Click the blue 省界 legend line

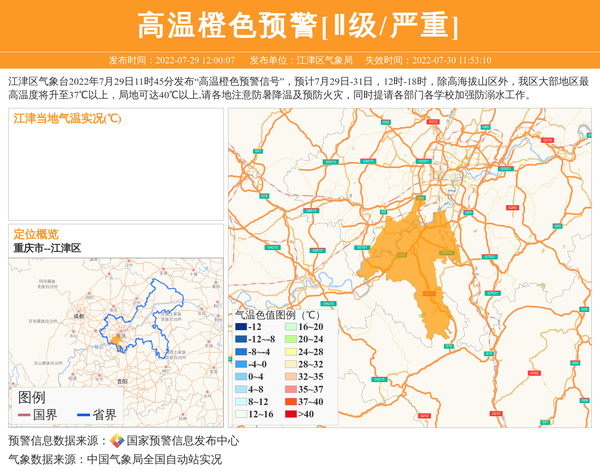(79, 415)
